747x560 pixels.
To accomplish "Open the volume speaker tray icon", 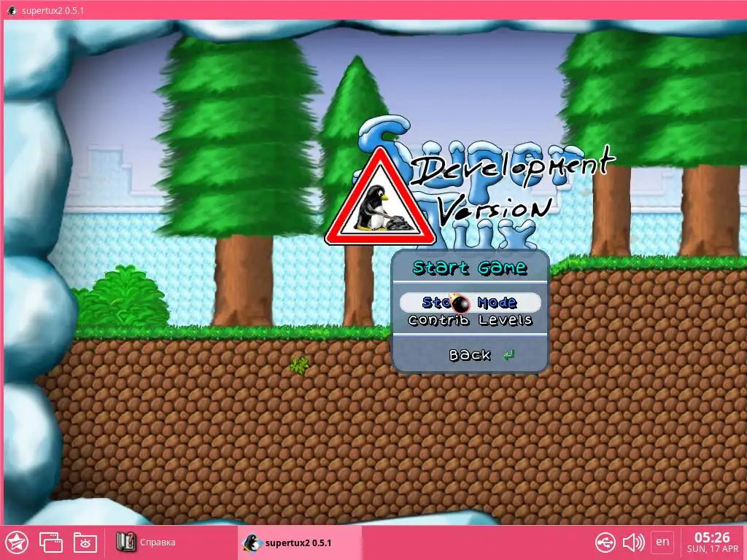I will (634, 542).
